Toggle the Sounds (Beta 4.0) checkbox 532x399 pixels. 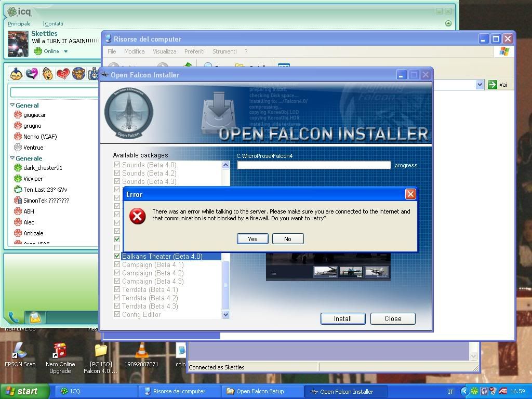tap(117, 165)
